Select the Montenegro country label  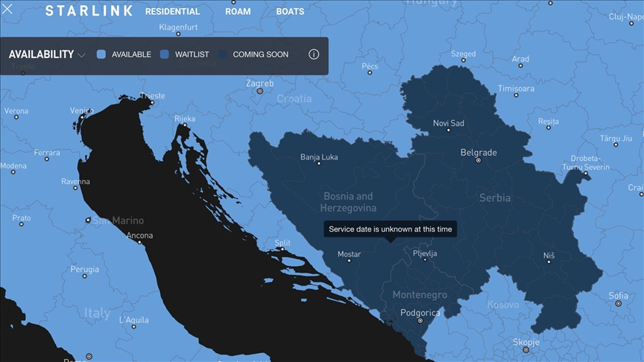(420, 295)
